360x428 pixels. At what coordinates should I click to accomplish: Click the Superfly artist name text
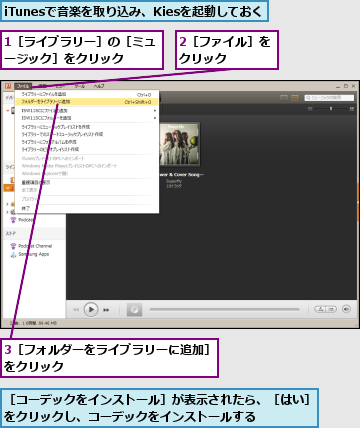(x=174, y=181)
